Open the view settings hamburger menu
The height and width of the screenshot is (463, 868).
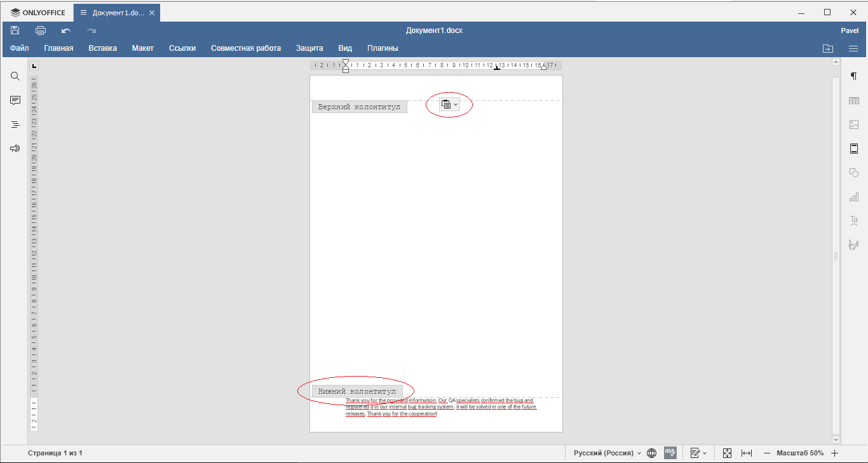pos(853,48)
